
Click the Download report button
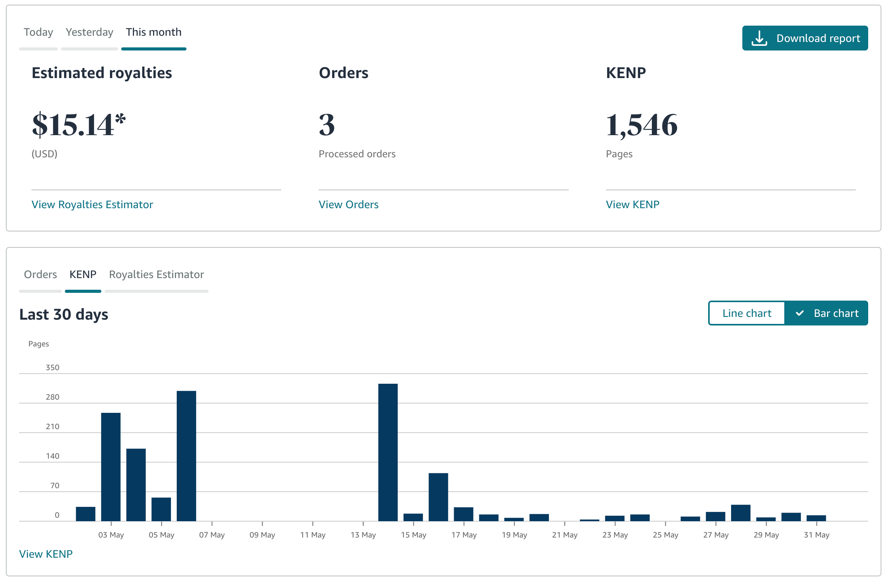(x=805, y=38)
